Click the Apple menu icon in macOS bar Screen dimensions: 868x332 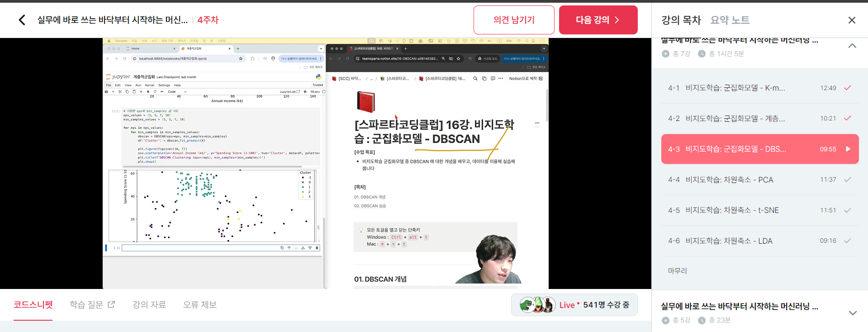[x=109, y=41]
